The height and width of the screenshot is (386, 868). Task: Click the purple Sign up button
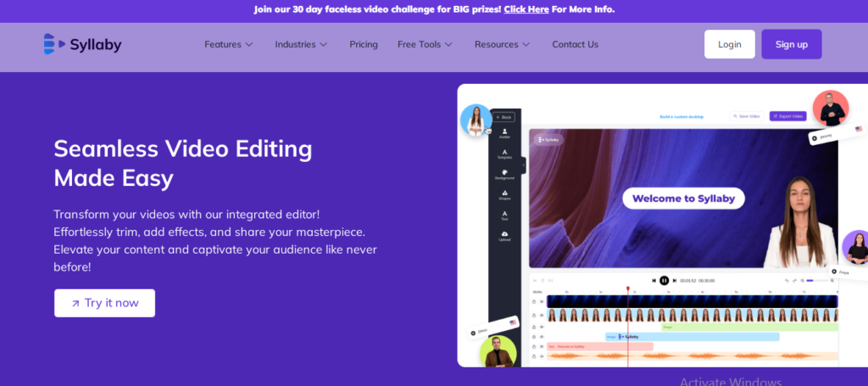point(792,44)
